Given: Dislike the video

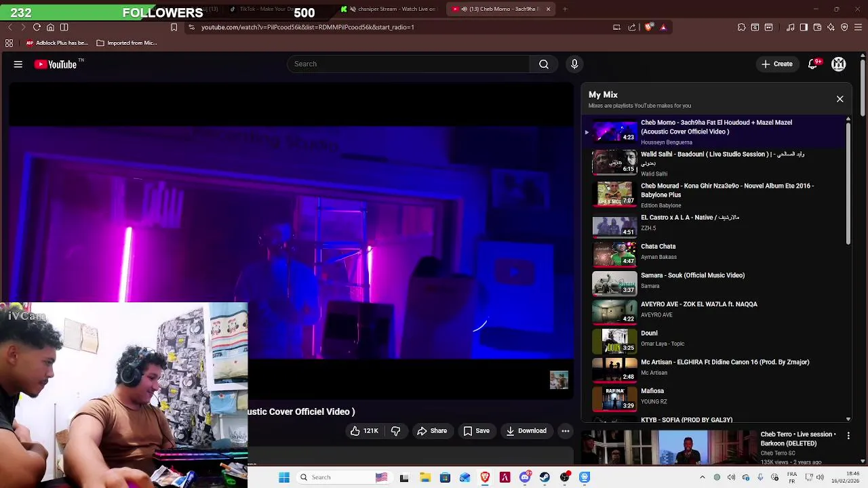Looking at the screenshot, I should tap(395, 431).
